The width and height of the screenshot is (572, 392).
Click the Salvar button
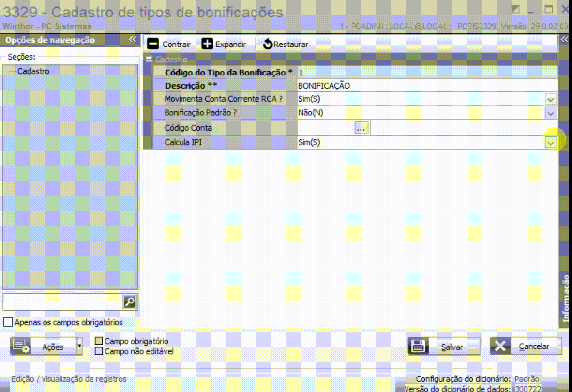444,346
